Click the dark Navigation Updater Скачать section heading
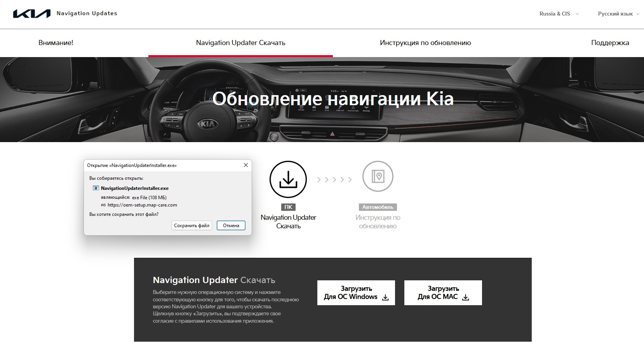This screenshot has height=351, width=644. point(214,280)
